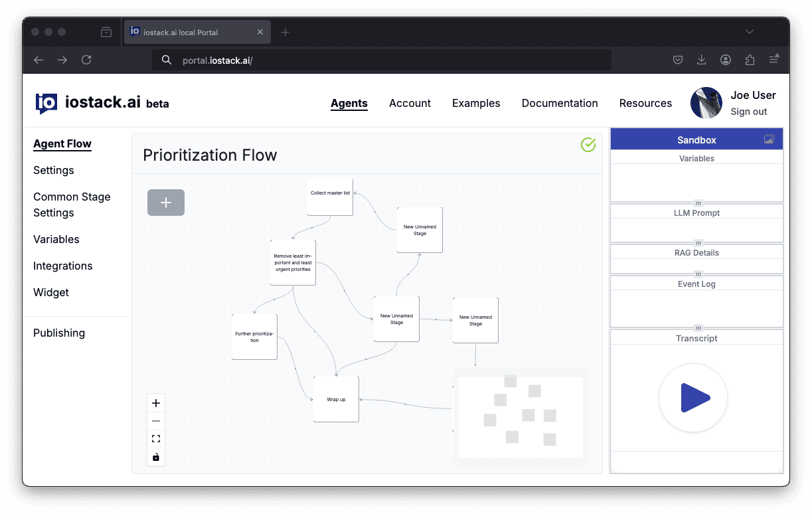Click the green checkmark status icon
The height and width of the screenshot is (514, 812).
[588, 144]
